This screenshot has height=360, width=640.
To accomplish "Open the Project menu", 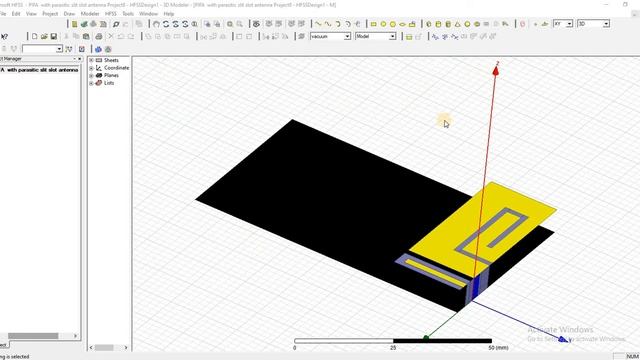I will click(50, 13).
